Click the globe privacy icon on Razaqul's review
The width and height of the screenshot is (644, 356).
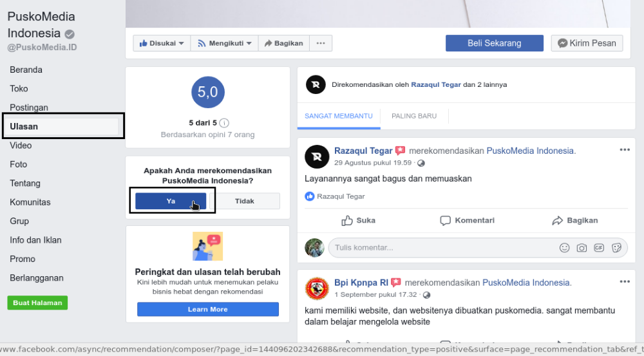[x=421, y=163]
